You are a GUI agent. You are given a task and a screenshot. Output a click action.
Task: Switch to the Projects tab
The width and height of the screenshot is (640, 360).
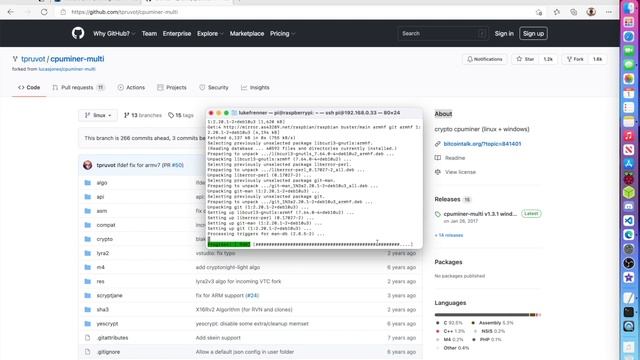pyautogui.click(x=172, y=87)
